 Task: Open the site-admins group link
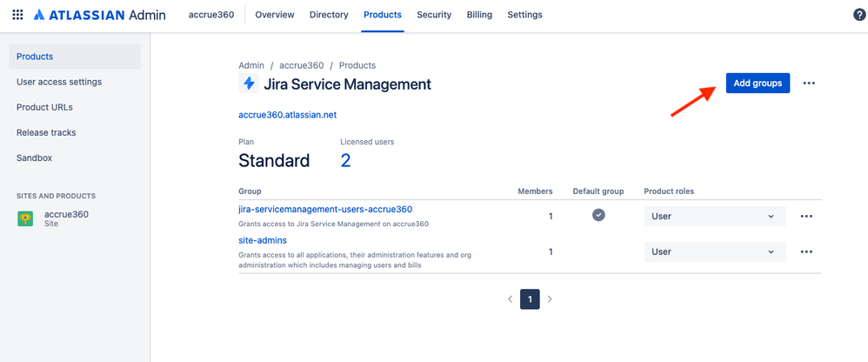pyautogui.click(x=263, y=240)
